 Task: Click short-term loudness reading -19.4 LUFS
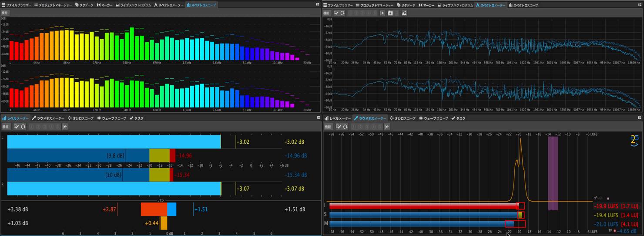606,215
